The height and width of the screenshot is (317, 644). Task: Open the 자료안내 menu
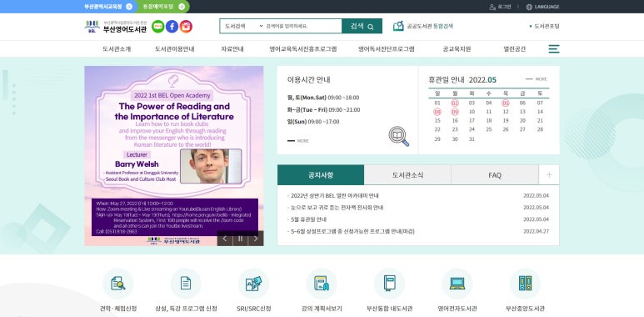pyautogui.click(x=232, y=49)
